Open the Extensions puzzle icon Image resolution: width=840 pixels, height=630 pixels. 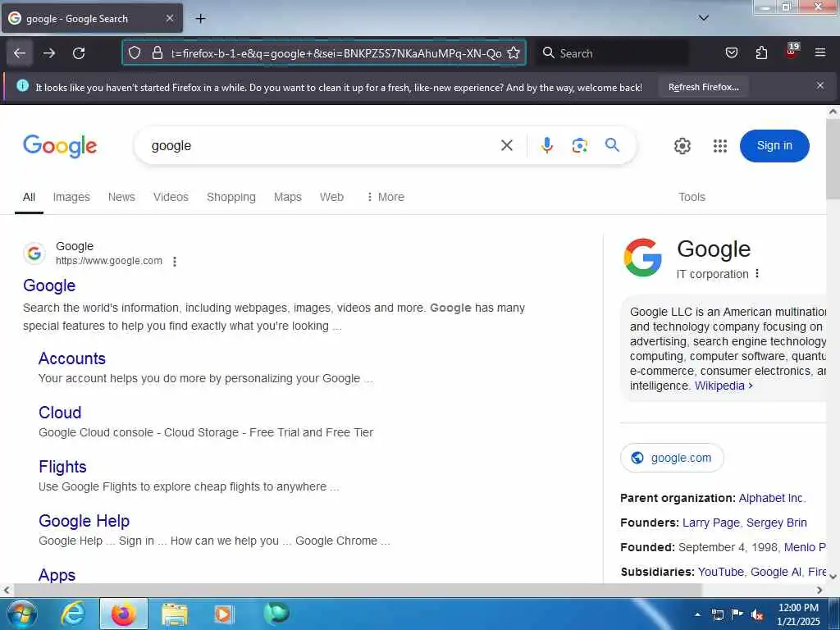[761, 53]
